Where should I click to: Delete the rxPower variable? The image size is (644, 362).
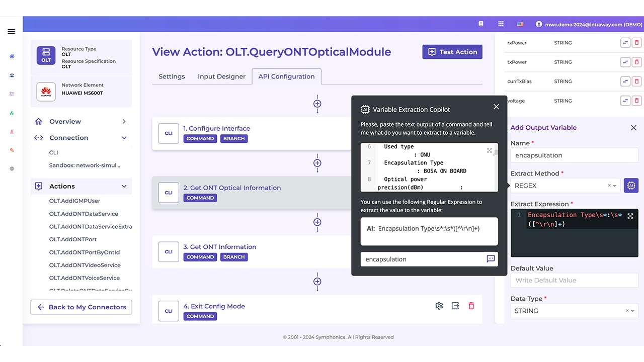[637, 43]
